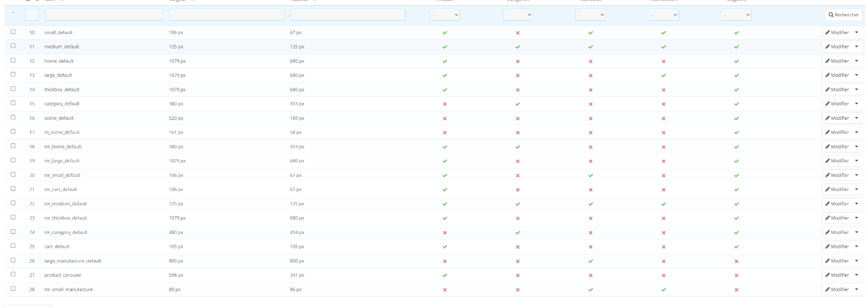868x308 pixels.
Task: Tick the product_carousel row checkbox
Action: click(13, 274)
